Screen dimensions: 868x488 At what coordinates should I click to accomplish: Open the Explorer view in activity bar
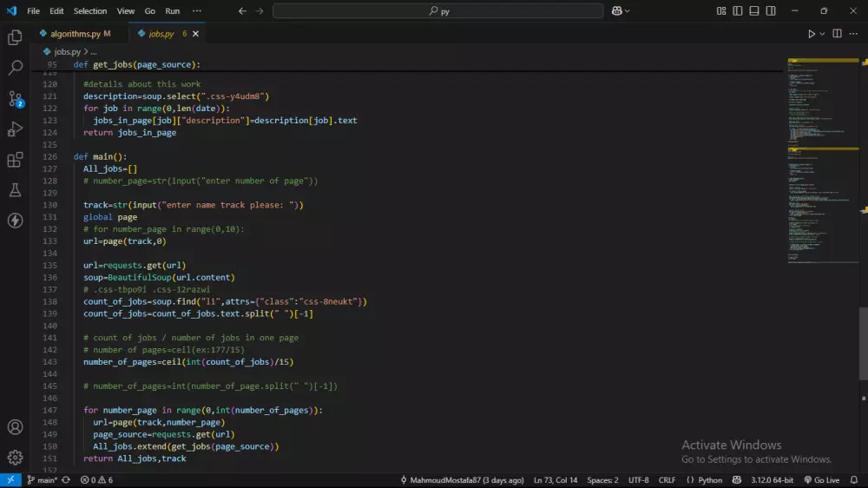(x=15, y=37)
